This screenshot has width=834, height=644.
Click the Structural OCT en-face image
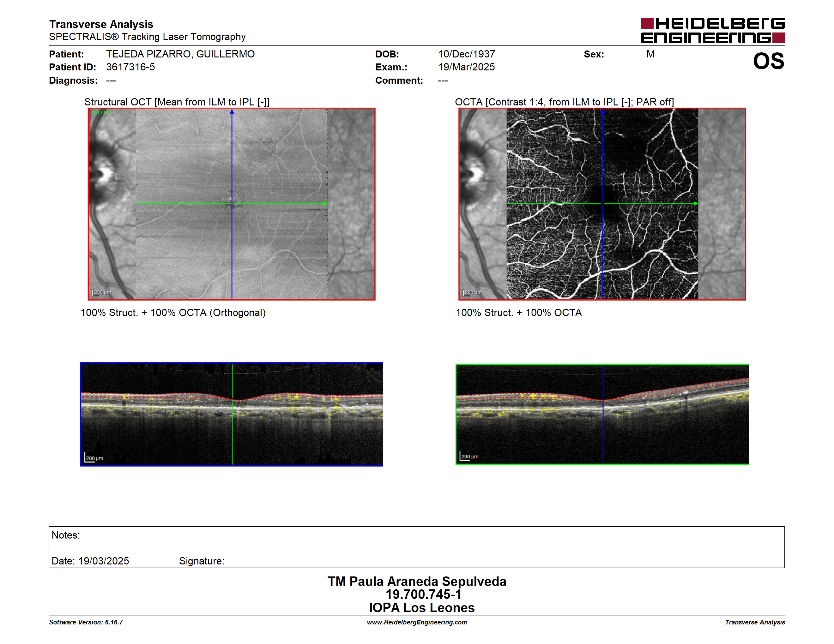coord(232,204)
